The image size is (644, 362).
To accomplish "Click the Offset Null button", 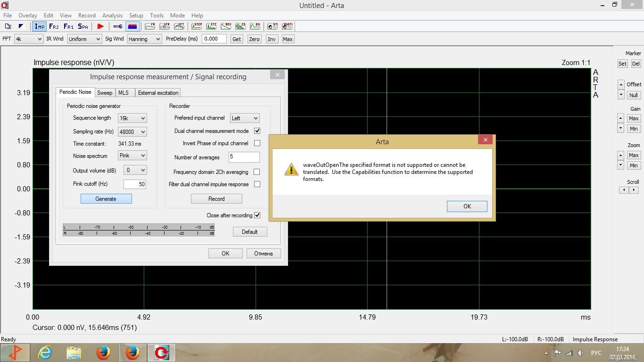I will tap(634, 95).
